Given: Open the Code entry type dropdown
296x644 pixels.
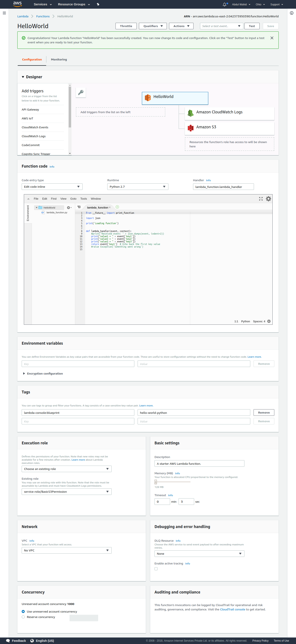Looking at the screenshot, I should (52, 187).
